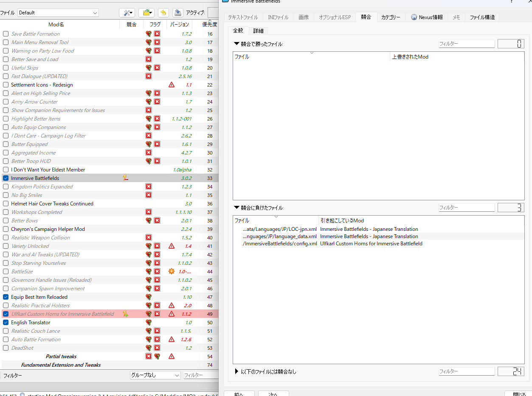Screen dimensions: 532x396
Task: Uncheck Ulfkarl Custom Horns for Immersive Battlefield
Action: [6, 314]
